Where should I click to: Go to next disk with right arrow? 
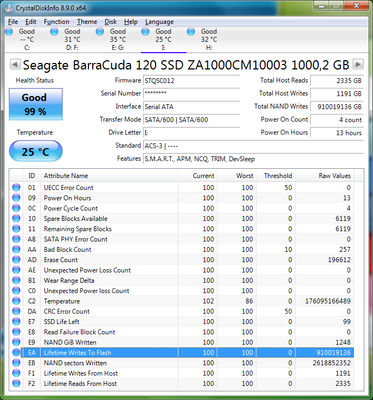(358, 64)
